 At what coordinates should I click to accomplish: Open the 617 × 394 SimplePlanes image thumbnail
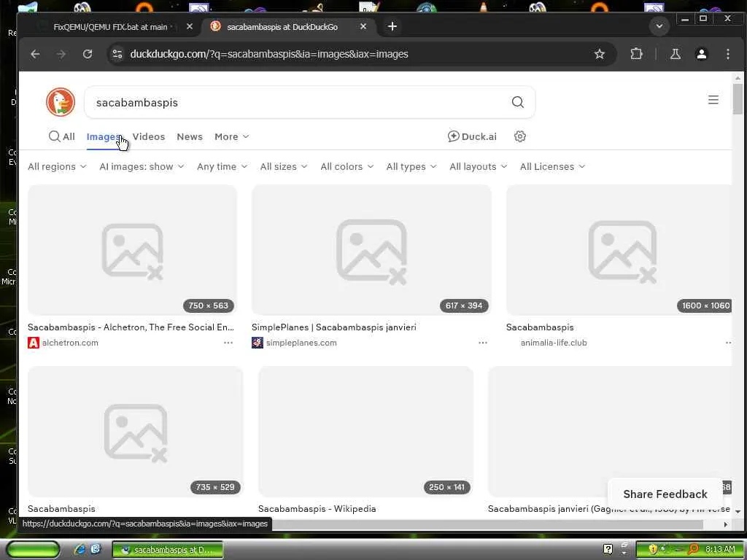click(371, 250)
